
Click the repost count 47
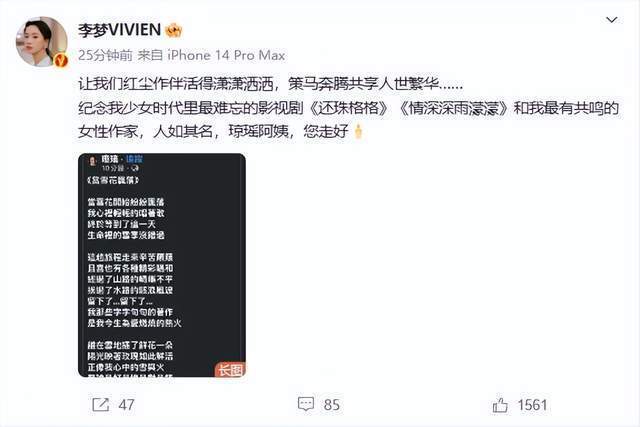pyautogui.click(x=127, y=405)
